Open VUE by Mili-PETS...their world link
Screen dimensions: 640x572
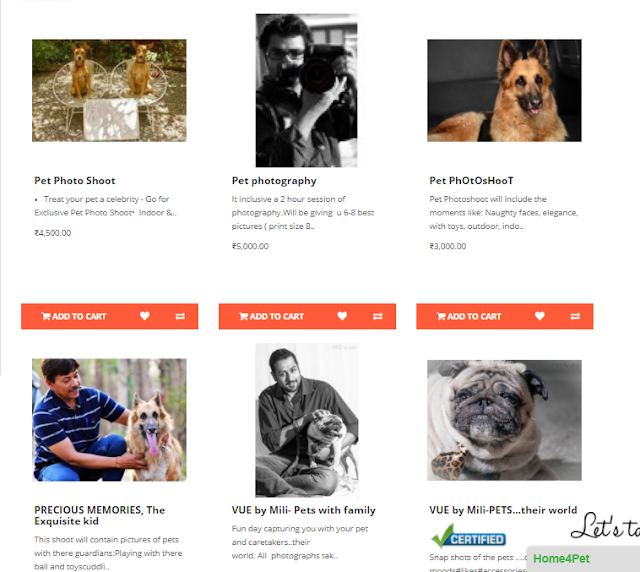click(x=503, y=510)
